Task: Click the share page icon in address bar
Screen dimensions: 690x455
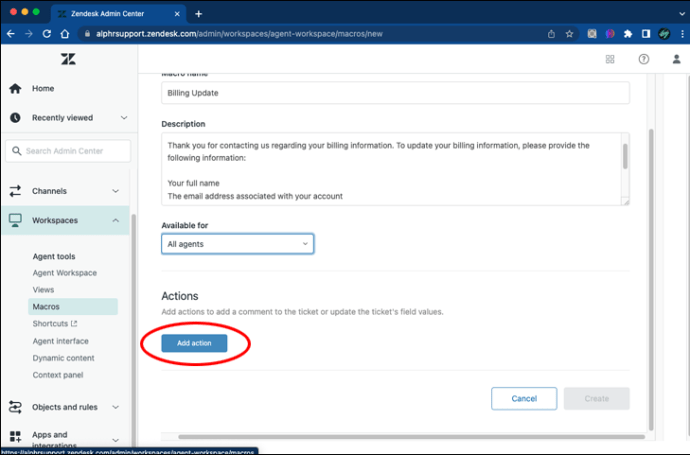Action: [551, 34]
